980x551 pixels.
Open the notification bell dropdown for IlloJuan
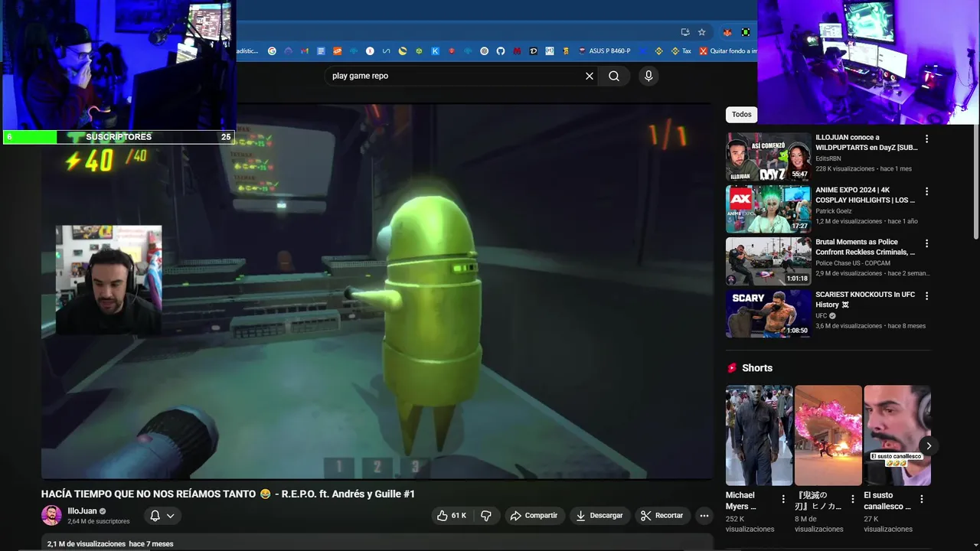point(162,516)
